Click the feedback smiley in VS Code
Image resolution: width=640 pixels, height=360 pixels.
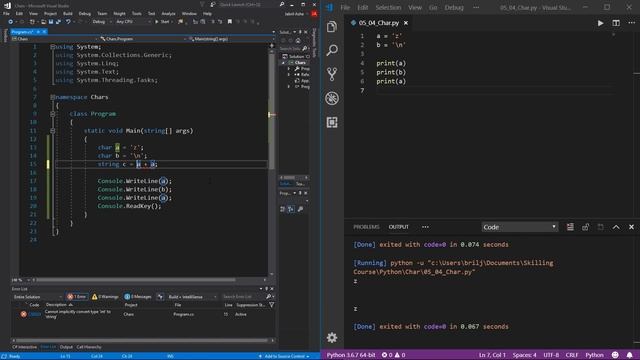(615, 355)
